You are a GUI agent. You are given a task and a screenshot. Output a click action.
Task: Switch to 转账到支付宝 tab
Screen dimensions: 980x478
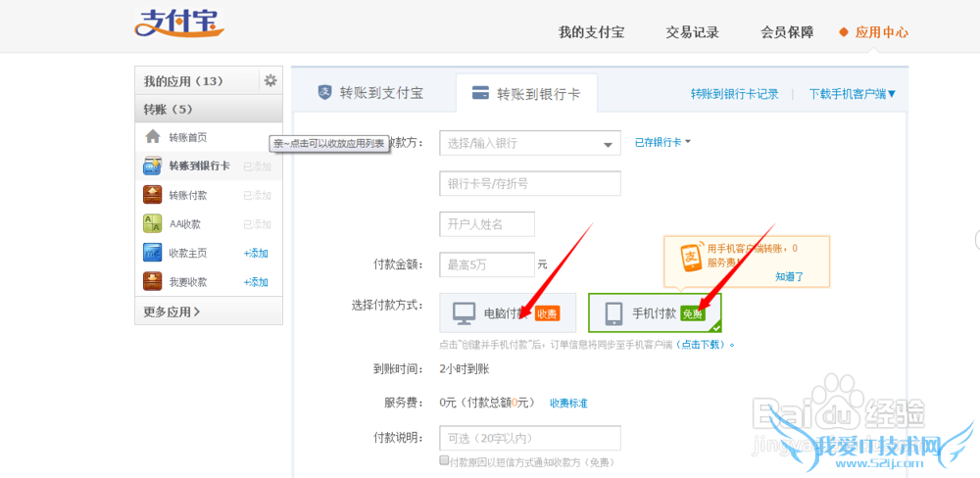tap(373, 93)
